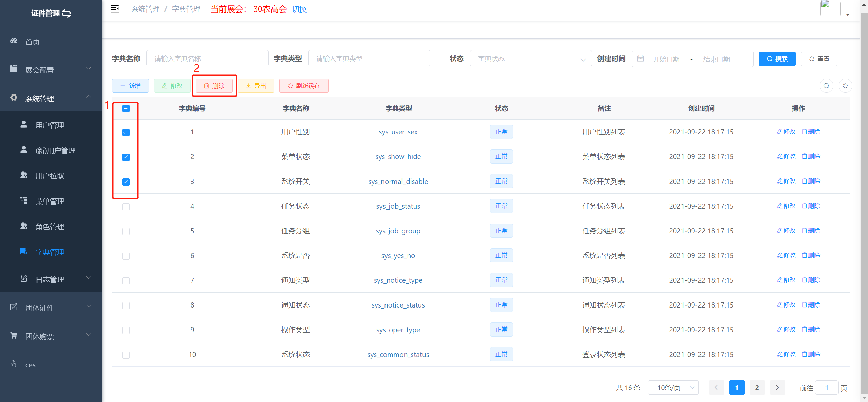This screenshot has width=868, height=402.
Task: Click 删除 trash icon for 系统是否 row
Action: pyautogui.click(x=804, y=255)
